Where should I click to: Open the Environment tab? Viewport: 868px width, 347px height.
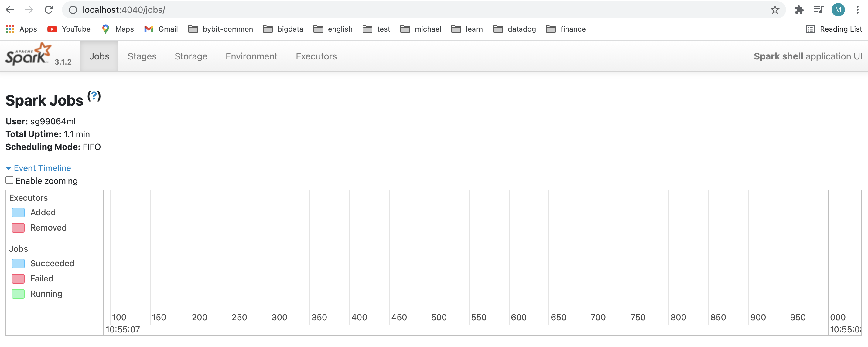[x=251, y=56]
